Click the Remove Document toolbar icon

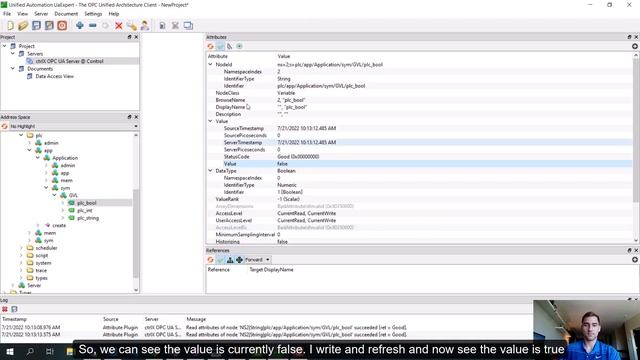coord(175,26)
